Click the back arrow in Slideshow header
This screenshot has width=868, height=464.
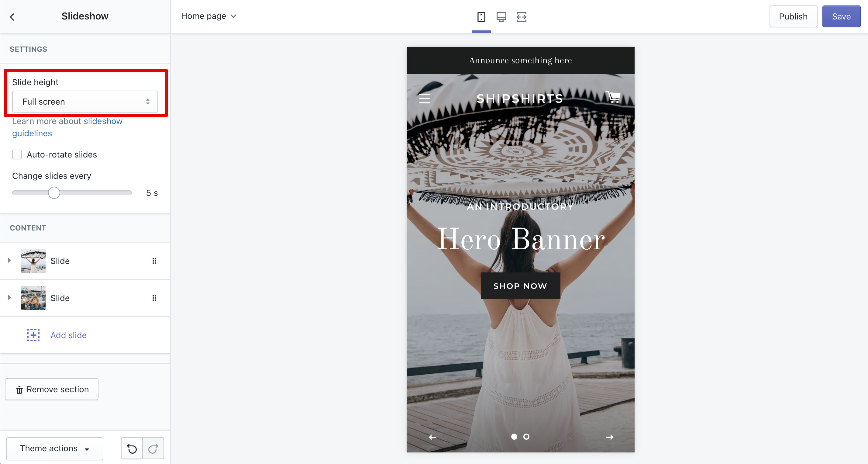[12, 16]
